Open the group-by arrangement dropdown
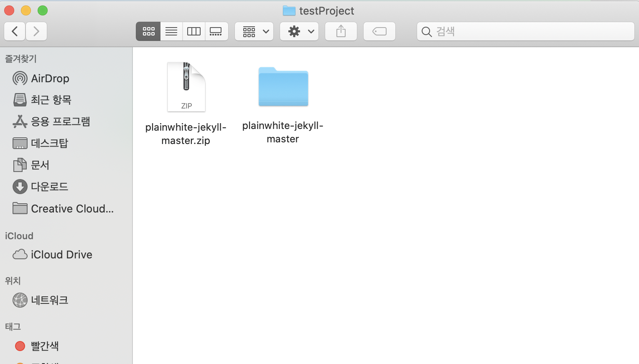Image resolution: width=639 pixels, height=364 pixels. (x=254, y=31)
